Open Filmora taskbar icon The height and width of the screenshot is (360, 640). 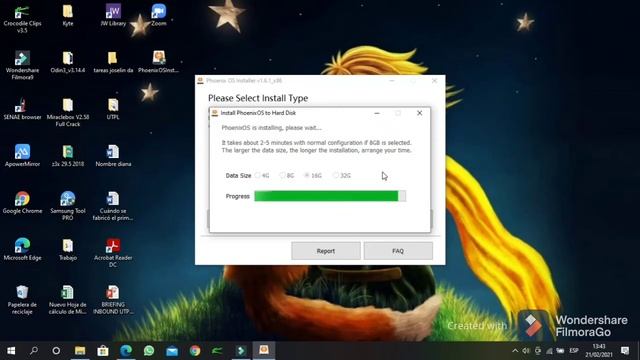(x=241, y=351)
